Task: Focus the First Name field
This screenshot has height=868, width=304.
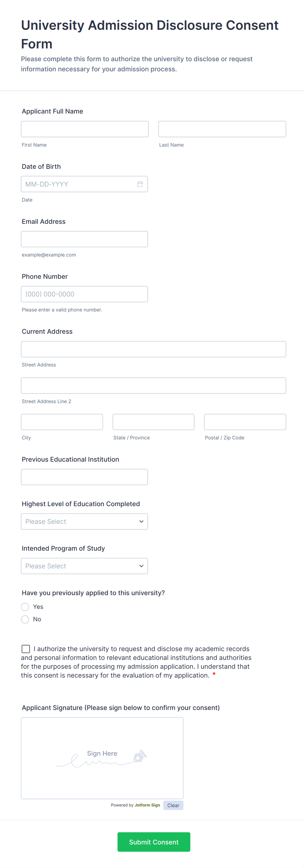Action: pyautogui.click(x=85, y=129)
